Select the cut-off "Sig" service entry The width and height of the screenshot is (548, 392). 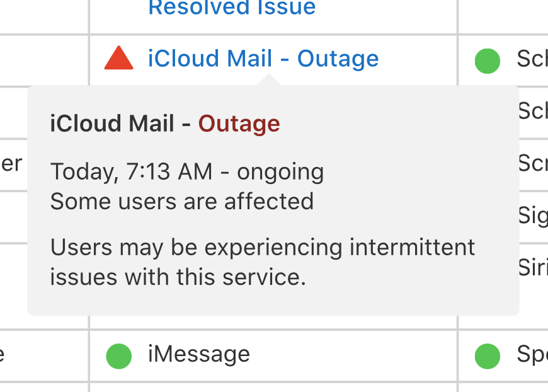pos(533,216)
